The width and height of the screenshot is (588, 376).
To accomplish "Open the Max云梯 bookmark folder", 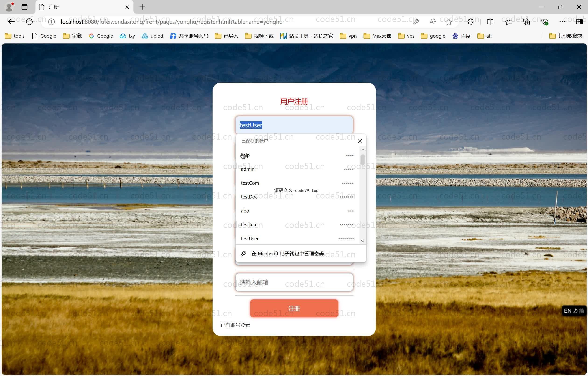I will (377, 36).
